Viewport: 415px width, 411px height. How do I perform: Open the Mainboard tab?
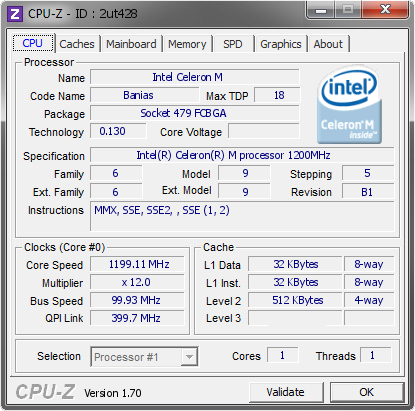tap(131, 44)
